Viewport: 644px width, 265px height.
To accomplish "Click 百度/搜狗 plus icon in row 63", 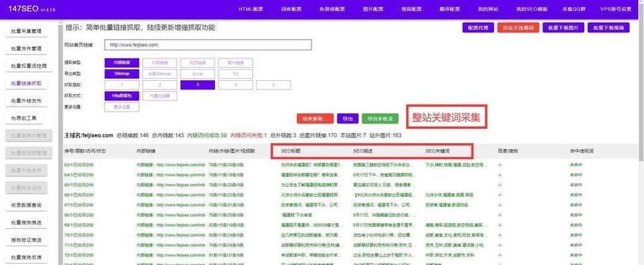I will [500, 165].
